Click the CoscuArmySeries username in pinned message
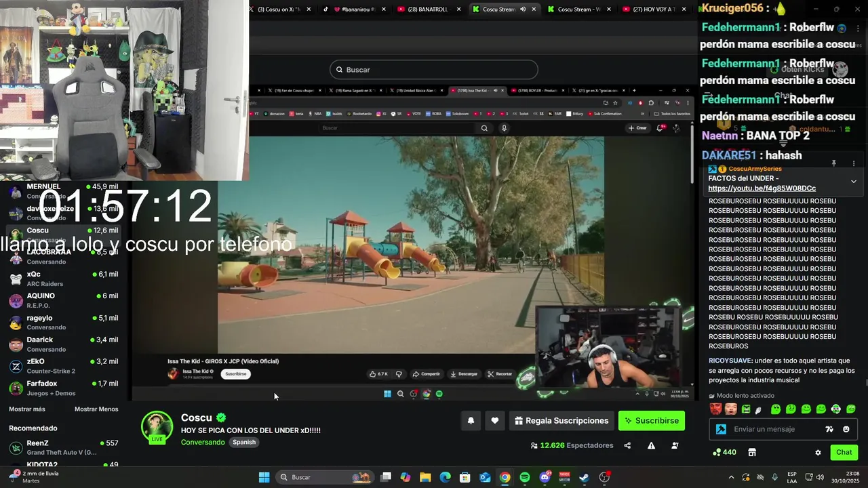The width and height of the screenshot is (868, 488). coord(755,169)
